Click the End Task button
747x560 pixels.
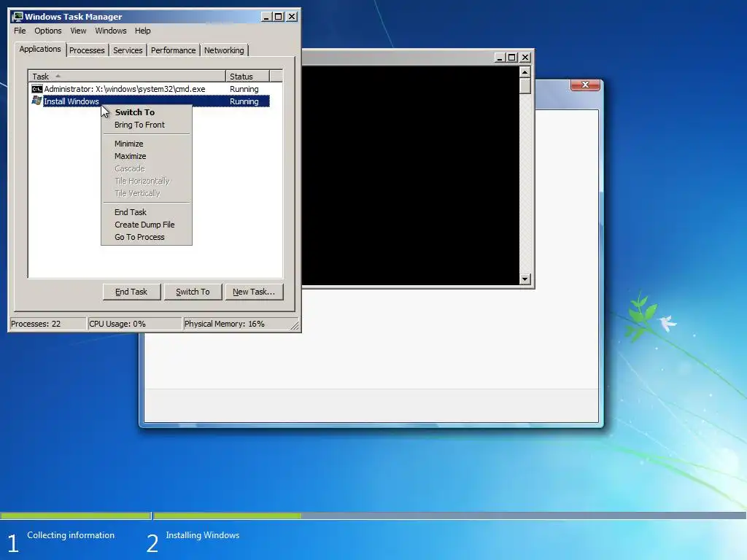[x=131, y=292]
